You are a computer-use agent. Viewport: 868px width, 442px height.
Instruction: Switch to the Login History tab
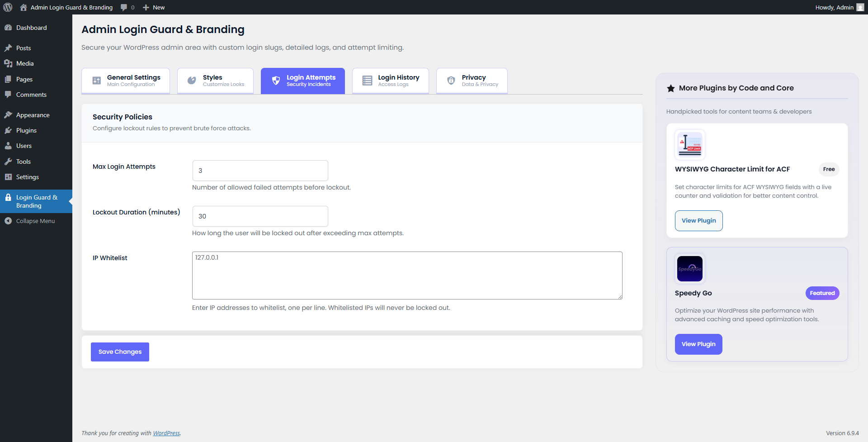click(x=390, y=81)
